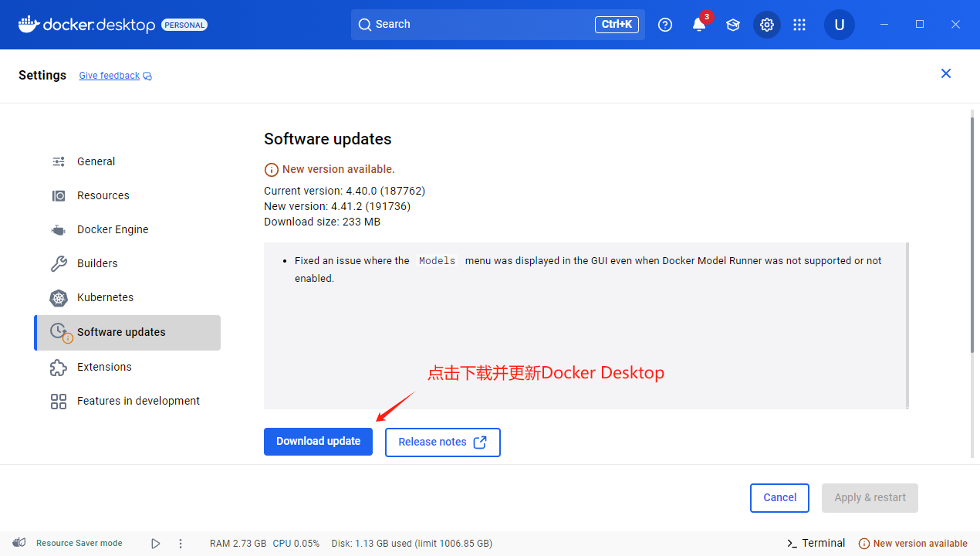This screenshot has height=556, width=980.
Task: Click the Resource Saver mode whale icon
Action: coord(20,543)
